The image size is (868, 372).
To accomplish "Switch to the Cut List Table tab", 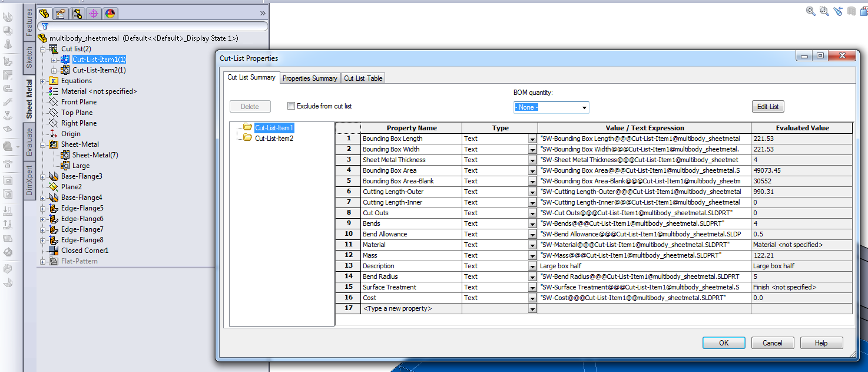I will [363, 78].
